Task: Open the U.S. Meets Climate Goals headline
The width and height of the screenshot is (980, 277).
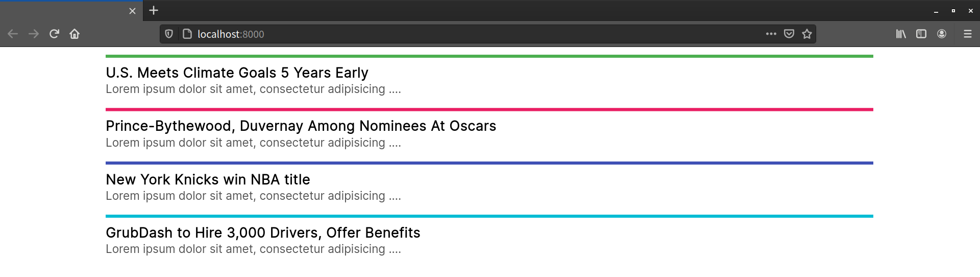Action: tap(237, 73)
